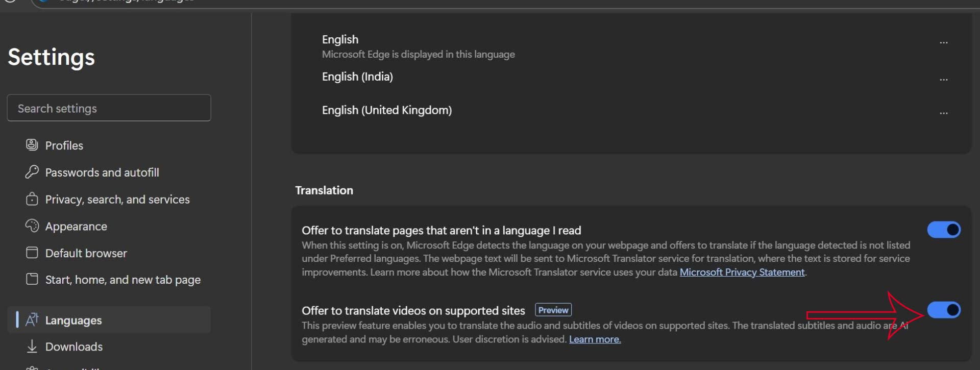Viewport: 980px width, 370px height.
Task: Select Passwords and autofill menu item
Action: coord(102,172)
